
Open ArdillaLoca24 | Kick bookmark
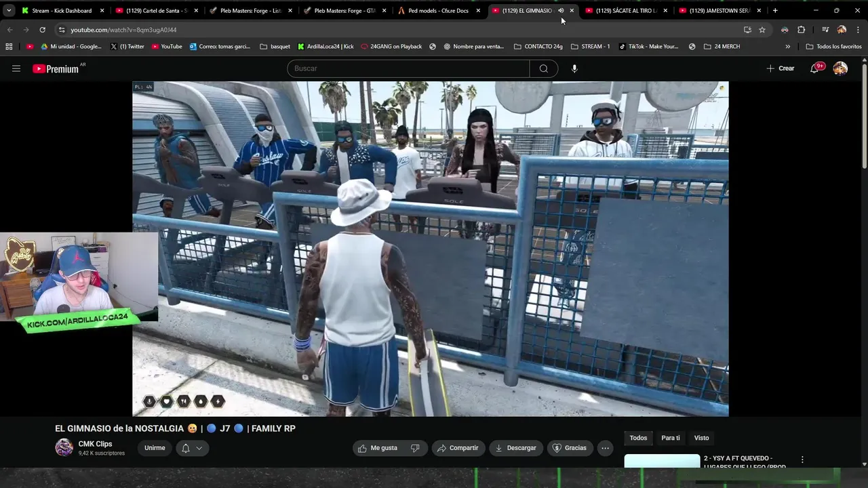coord(325,47)
